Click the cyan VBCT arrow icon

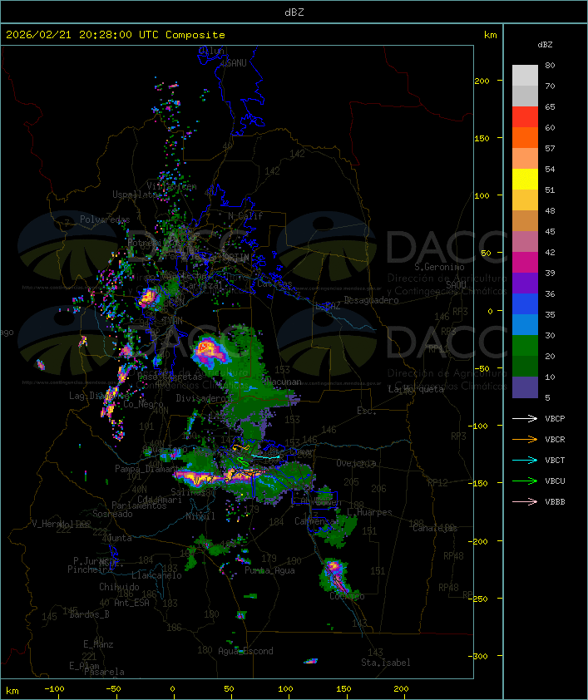(525, 460)
